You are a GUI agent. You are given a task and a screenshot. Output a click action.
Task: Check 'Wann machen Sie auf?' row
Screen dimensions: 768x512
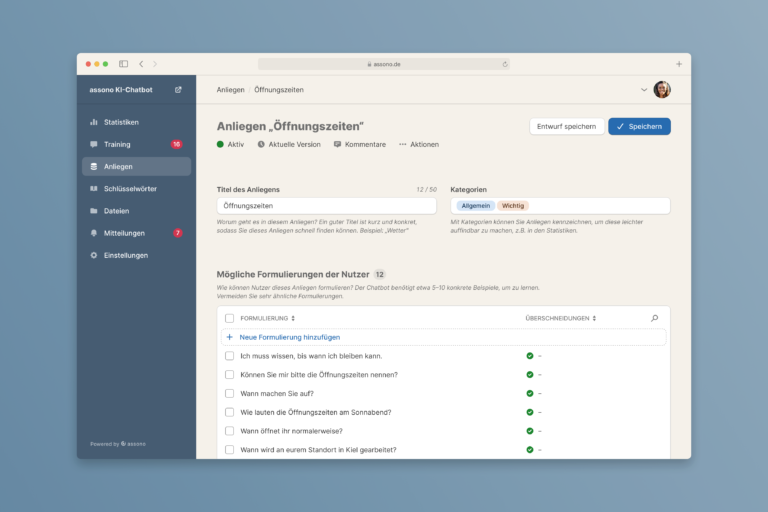pos(229,393)
